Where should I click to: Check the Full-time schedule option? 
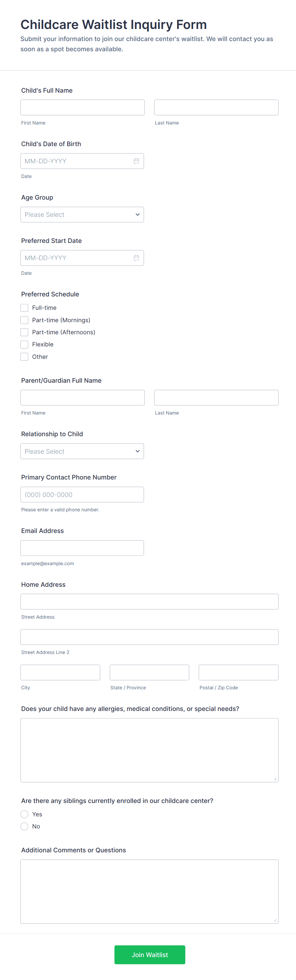[25, 308]
